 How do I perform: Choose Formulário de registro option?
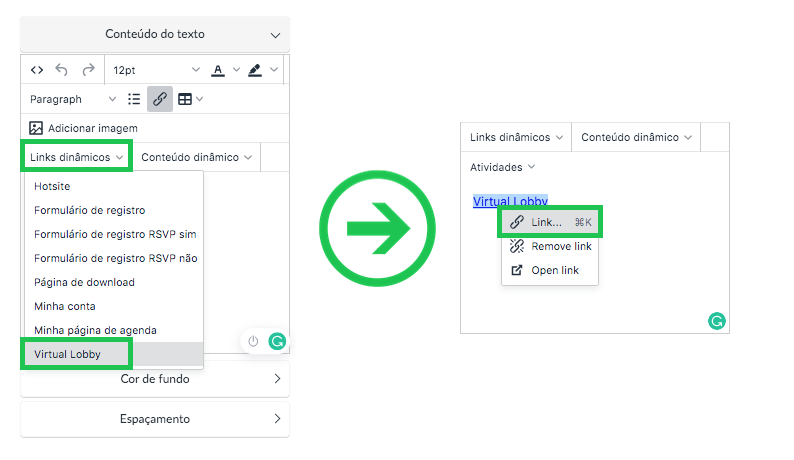(114, 210)
